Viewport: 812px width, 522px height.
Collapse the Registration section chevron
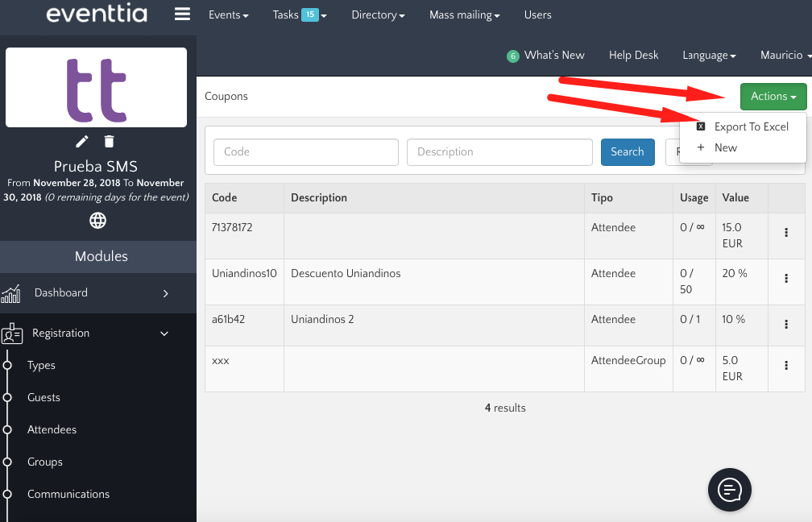[164, 333]
